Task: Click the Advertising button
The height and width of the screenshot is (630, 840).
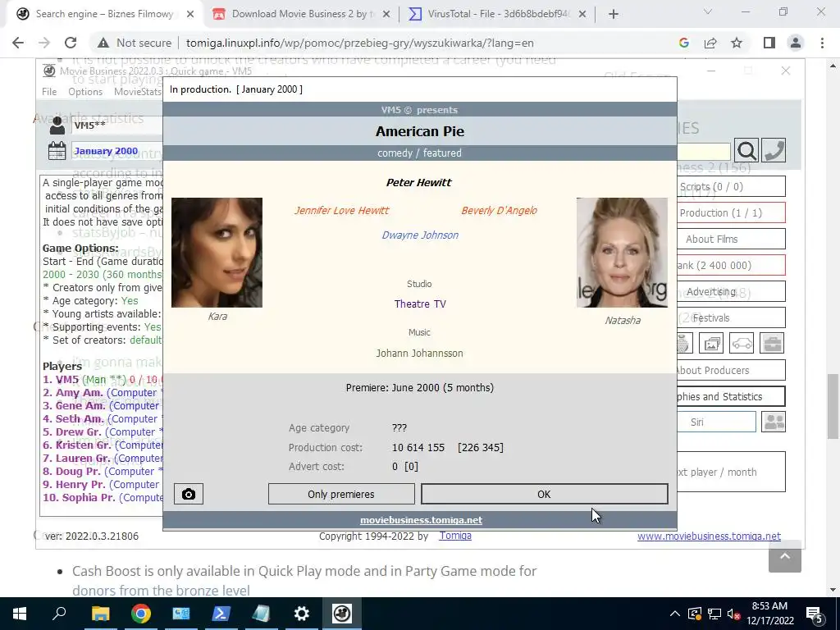Action: pos(731,291)
